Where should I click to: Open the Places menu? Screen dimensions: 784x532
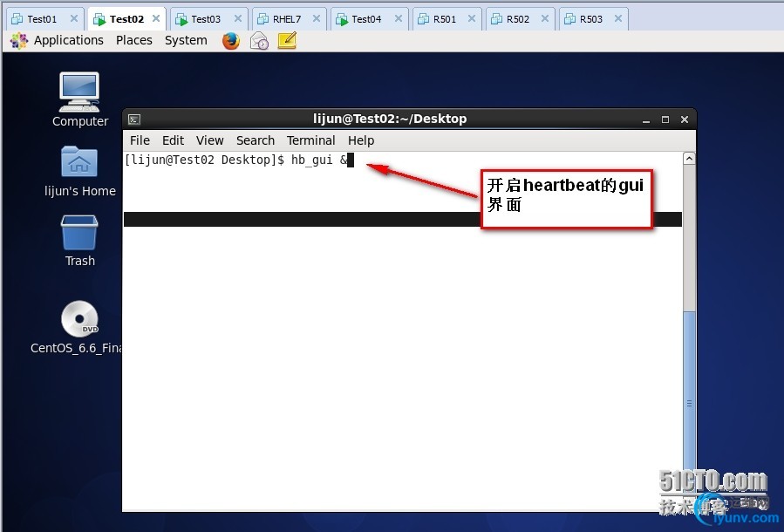134,40
